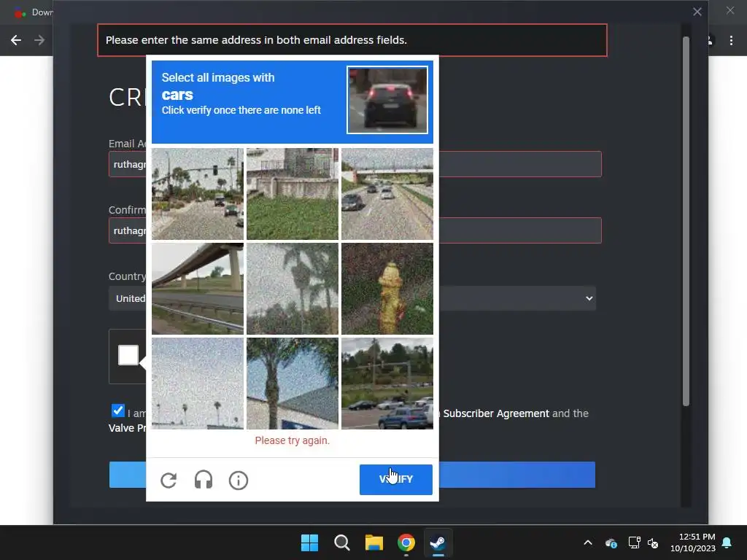Open File Explorer from taskbar
747x560 pixels.
tap(374, 542)
